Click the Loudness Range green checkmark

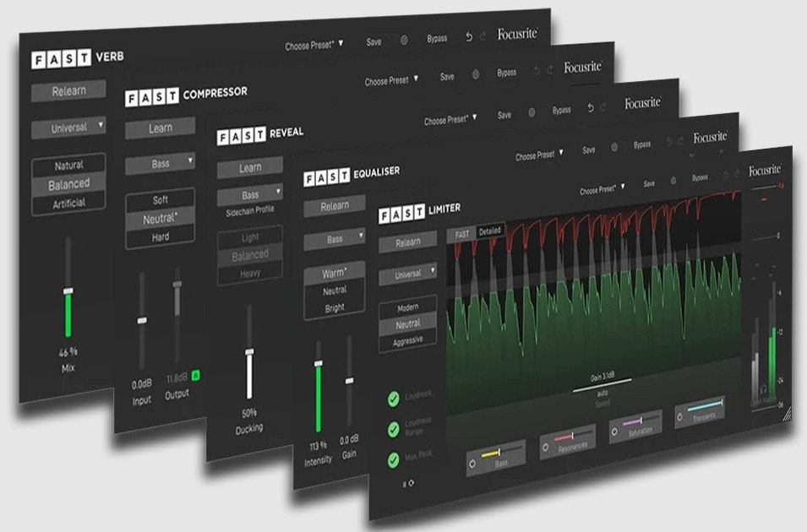pos(394,429)
